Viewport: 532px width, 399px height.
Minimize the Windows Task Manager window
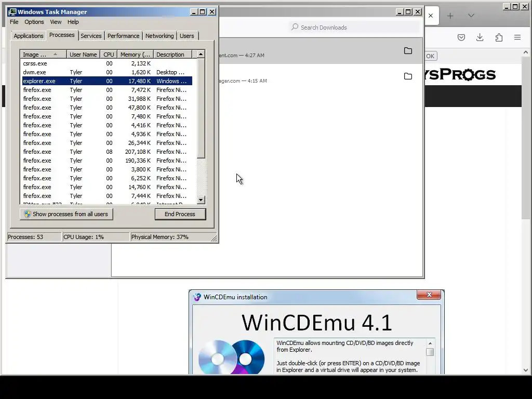point(194,12)
